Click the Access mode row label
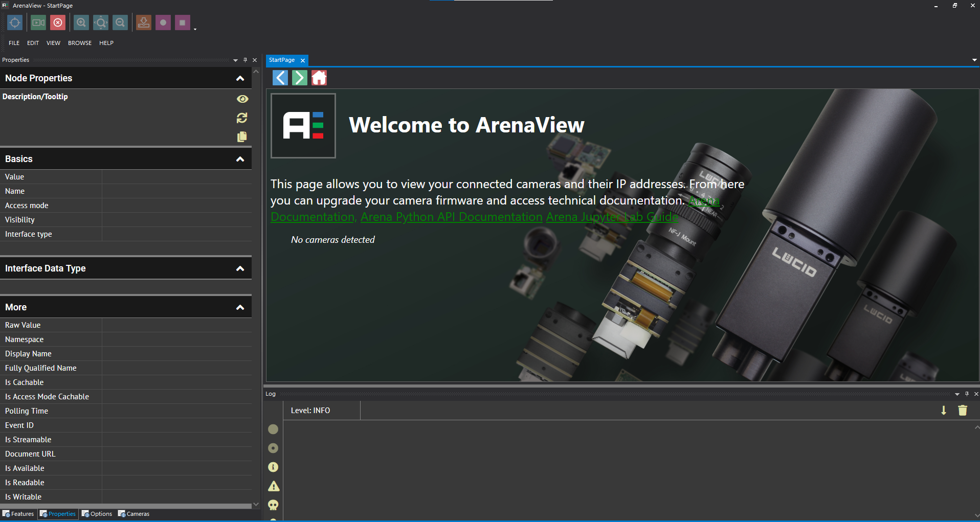The image size is (980, 522). (x=27, y=206)
